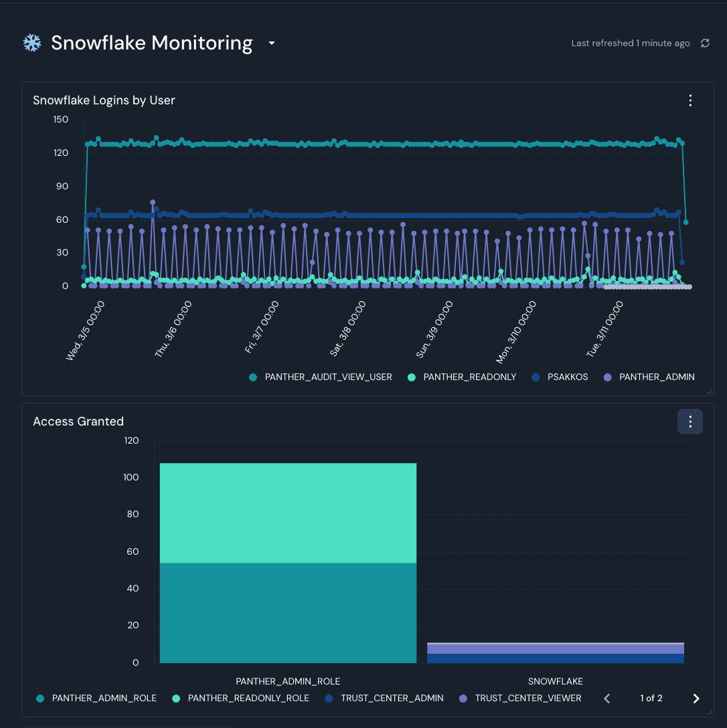Click the 'Last refreshed 1 minute ago' text

click(631, 43)
